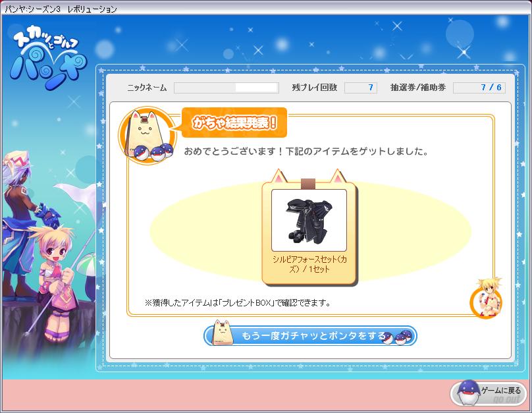532x413 pixels.
Task: Click the blonde character icon in orange ring
Action: click(487, 298)
